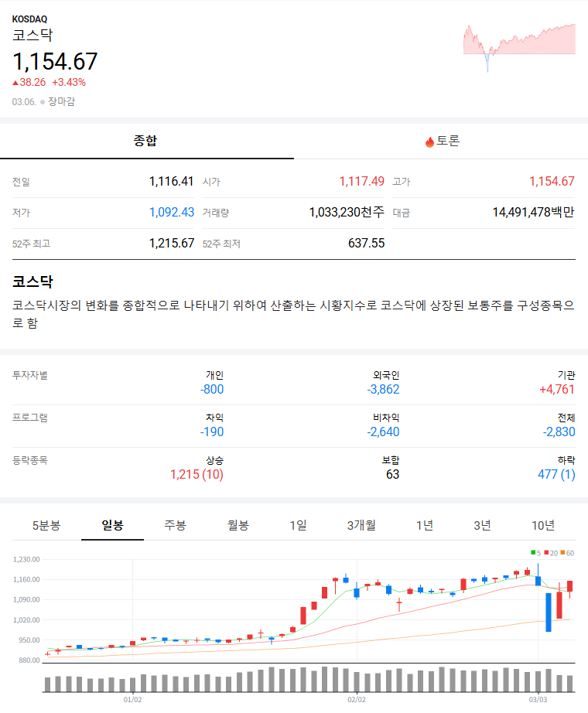The height and width of the screenshot is (713, 588).
Task: Click the 코스닥 description heading
Action: [32, 281]
